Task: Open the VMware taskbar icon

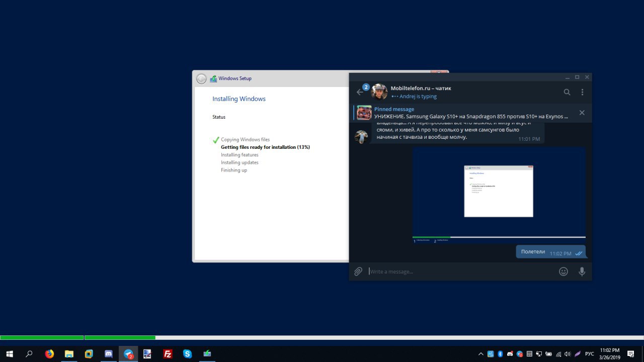Action: coord(89,354)
